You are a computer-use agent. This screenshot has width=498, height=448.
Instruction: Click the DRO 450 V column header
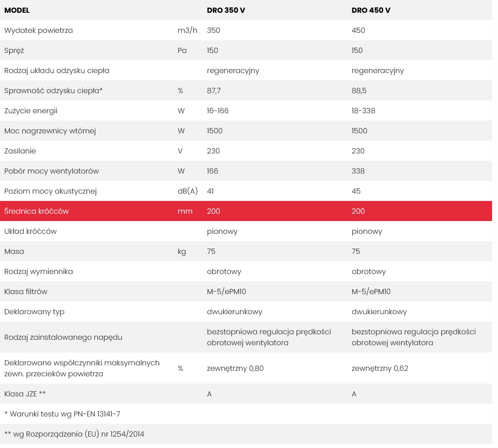click(x=371, y=10)
